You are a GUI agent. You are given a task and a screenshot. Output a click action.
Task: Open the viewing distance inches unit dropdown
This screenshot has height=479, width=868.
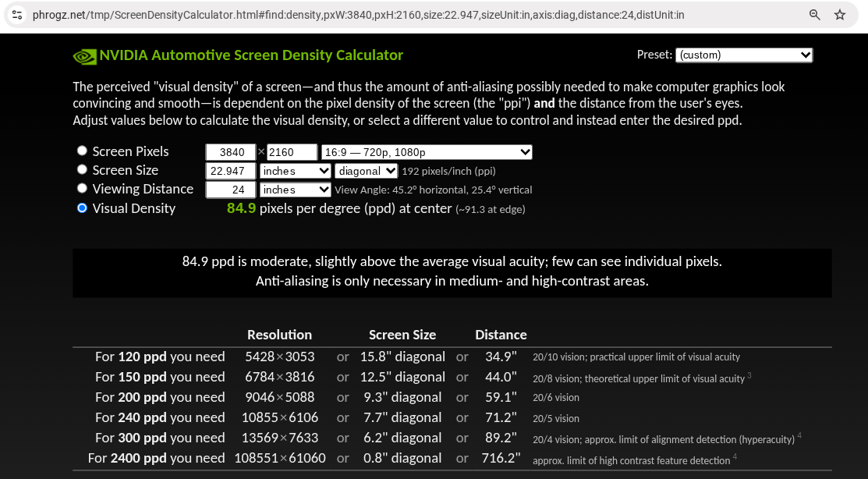(296, 190)
